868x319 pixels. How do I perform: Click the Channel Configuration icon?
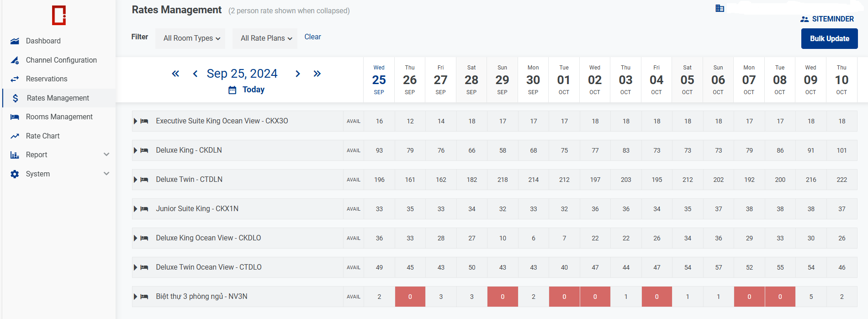[15, 60]
